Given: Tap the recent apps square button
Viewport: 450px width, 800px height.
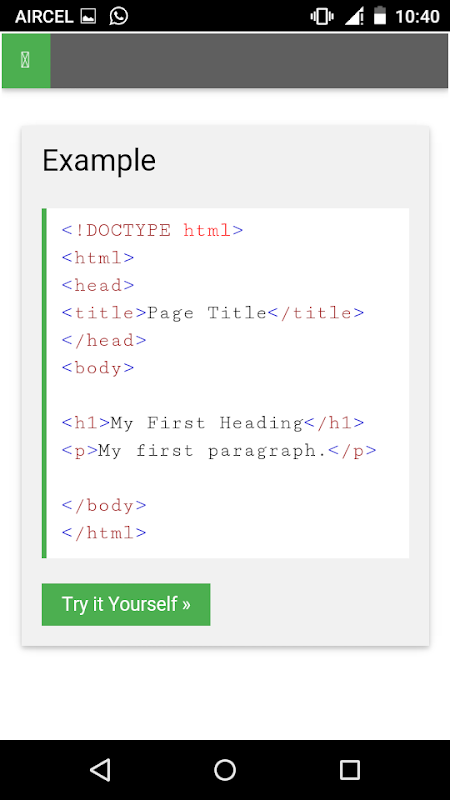Looking at the screenshot, I should tap(350, 769).
